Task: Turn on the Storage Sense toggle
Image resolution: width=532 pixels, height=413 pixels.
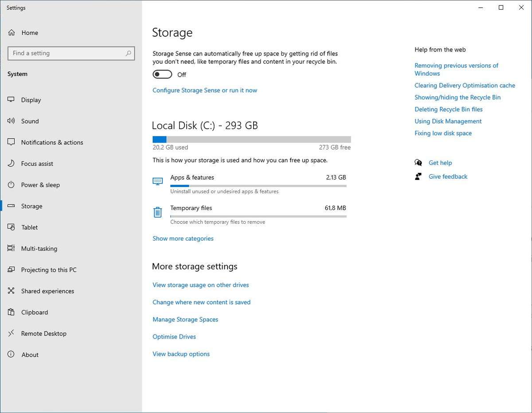Action: (x=162, y=74)
